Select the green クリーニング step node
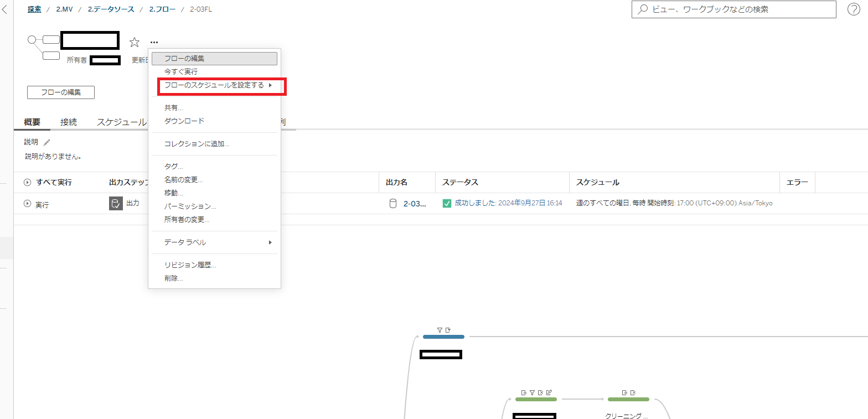868x419 pixels. point(628,399)
